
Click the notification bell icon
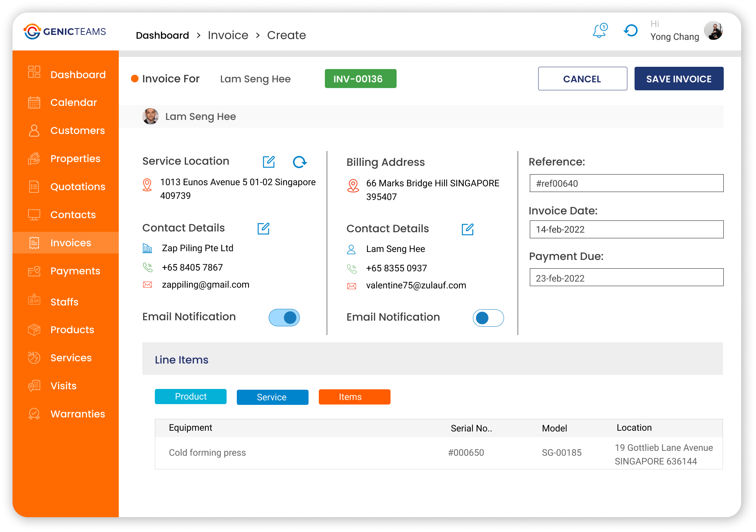tap(600, 31)
